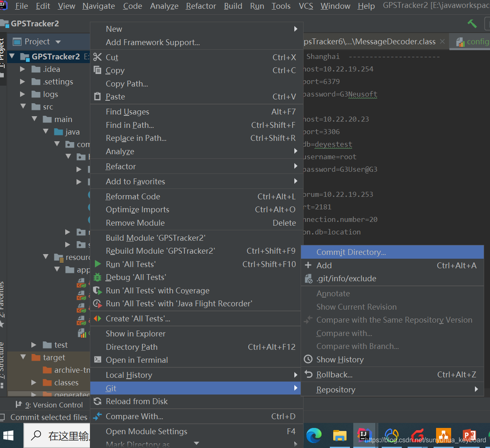
Task: Click the Windows Start button
Action: point(8,435)
